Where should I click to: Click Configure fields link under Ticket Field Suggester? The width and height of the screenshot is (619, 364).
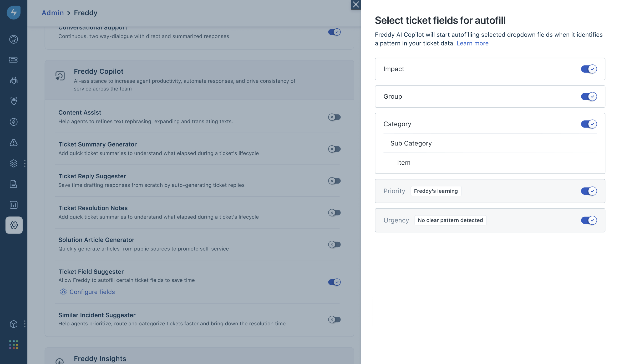(x=92, y=292)
